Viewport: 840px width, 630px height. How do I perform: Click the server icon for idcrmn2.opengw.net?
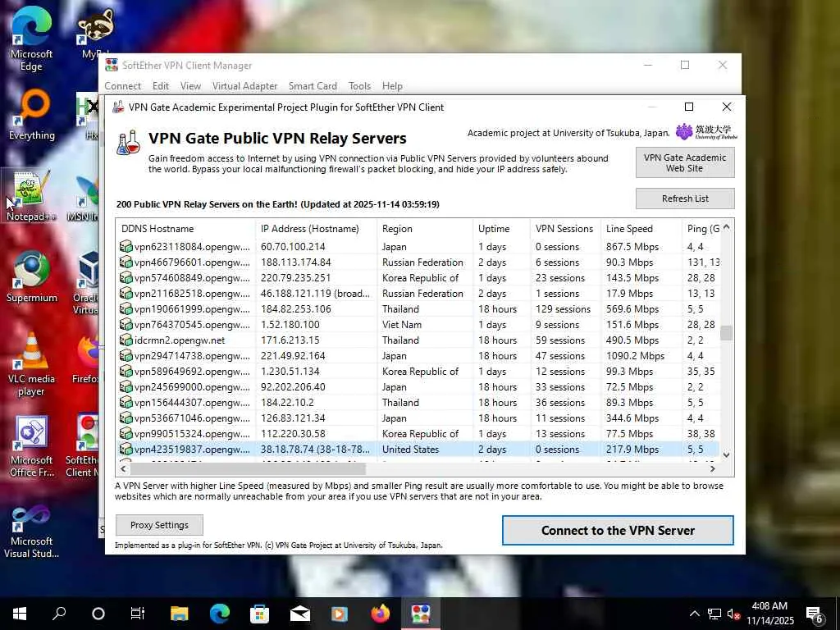click(126, 340)
